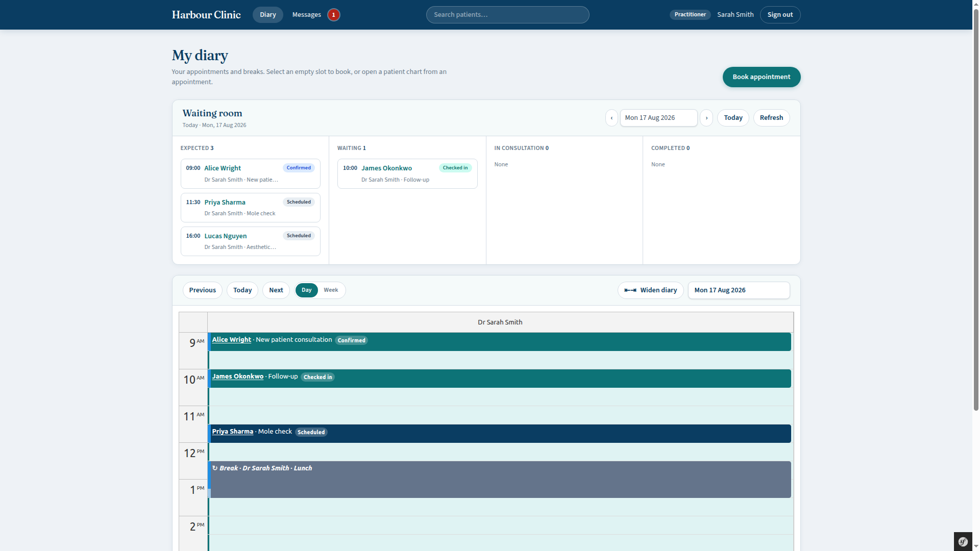Image resolution: width=980 pixels, height=551 pixels.
Task: Click the Sarah Smith user name
Action: [x=735, y=15]
